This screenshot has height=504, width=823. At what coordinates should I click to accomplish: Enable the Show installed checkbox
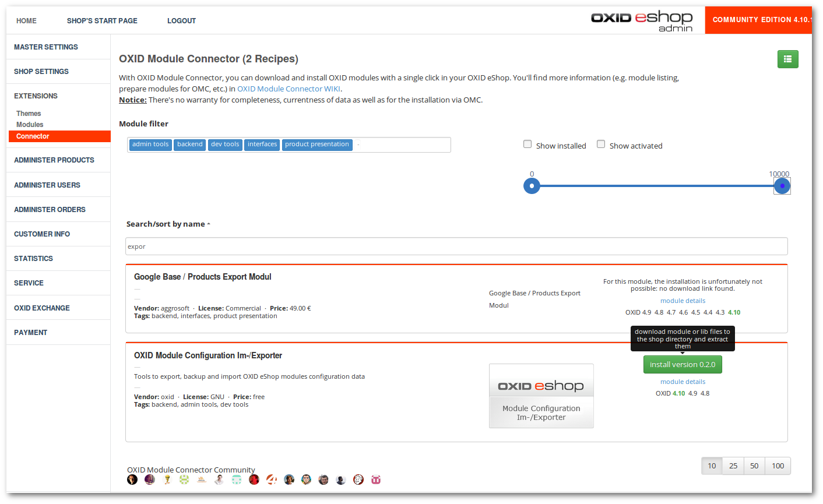click(527, 144)
